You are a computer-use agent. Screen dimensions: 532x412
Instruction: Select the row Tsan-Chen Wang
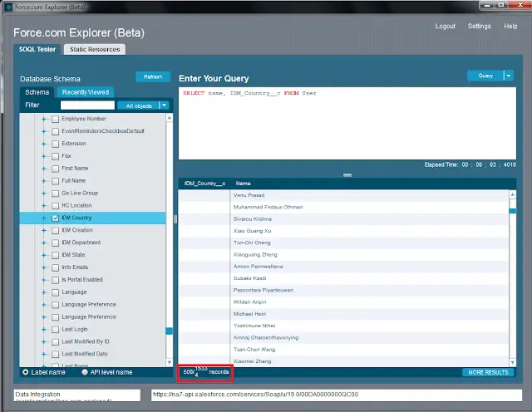tap(343, 350)
